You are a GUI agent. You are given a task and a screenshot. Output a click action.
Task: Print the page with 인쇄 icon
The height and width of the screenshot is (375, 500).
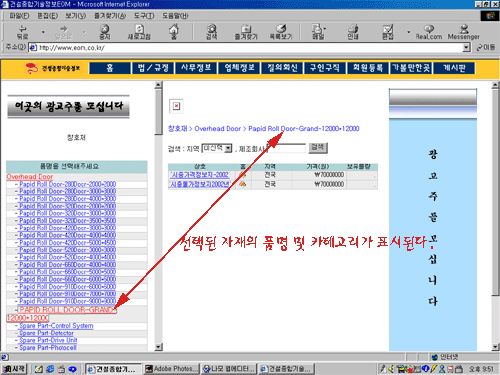click(x=353, y=32)
